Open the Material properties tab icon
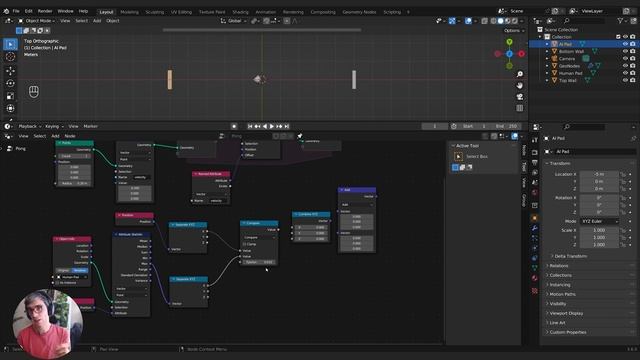The width and height of the screenshot is (640, 360). pos(534,278)
